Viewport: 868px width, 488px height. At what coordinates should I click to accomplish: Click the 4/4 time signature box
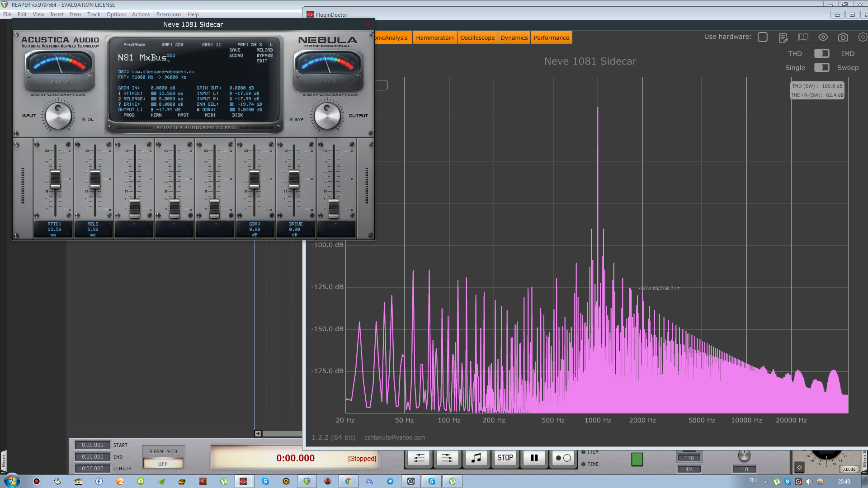689,469
